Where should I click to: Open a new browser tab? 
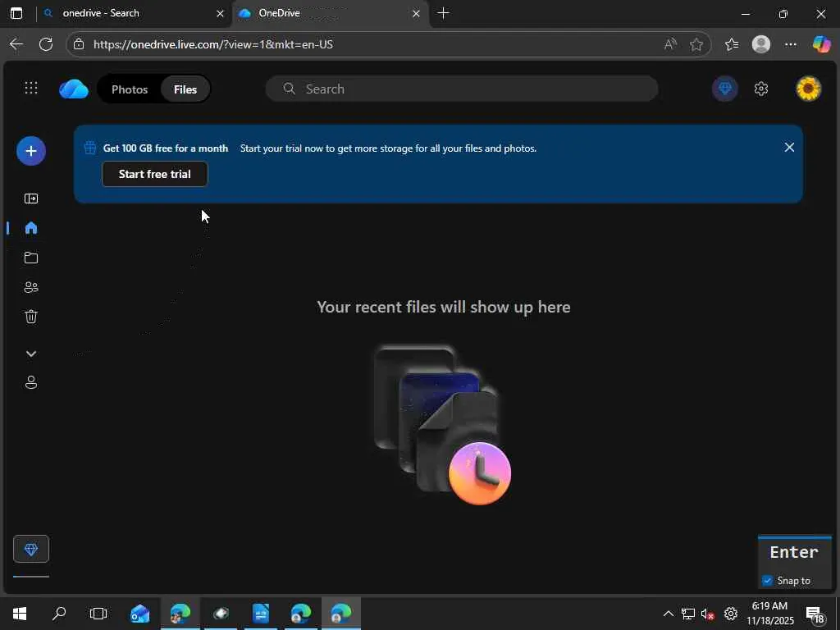tap(443, 13)
